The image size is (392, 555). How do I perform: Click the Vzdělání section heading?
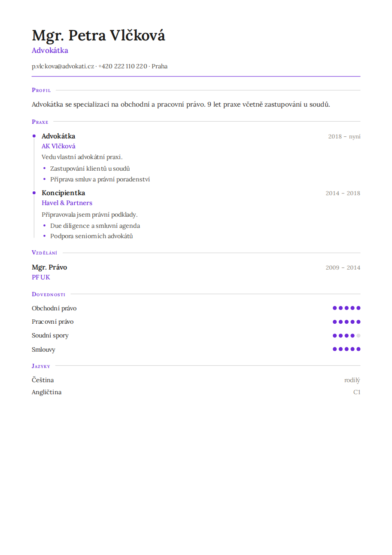click(x=44, y=253)
